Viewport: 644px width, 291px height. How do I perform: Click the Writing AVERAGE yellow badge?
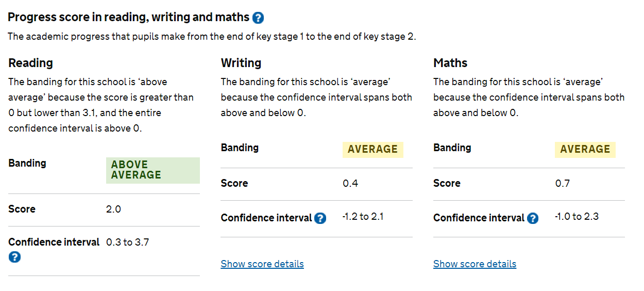(x=373, y=149)
